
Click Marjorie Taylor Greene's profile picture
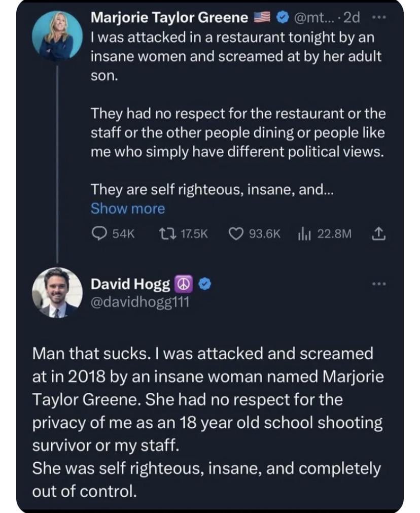pos(57,36)
